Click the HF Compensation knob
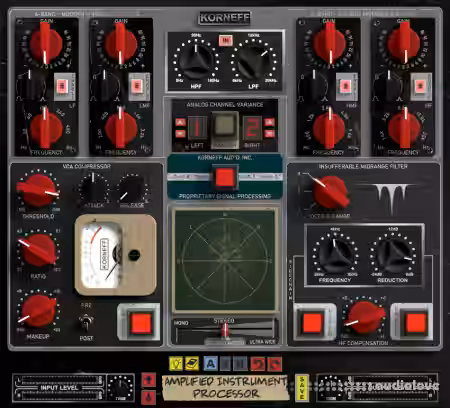 365,317
